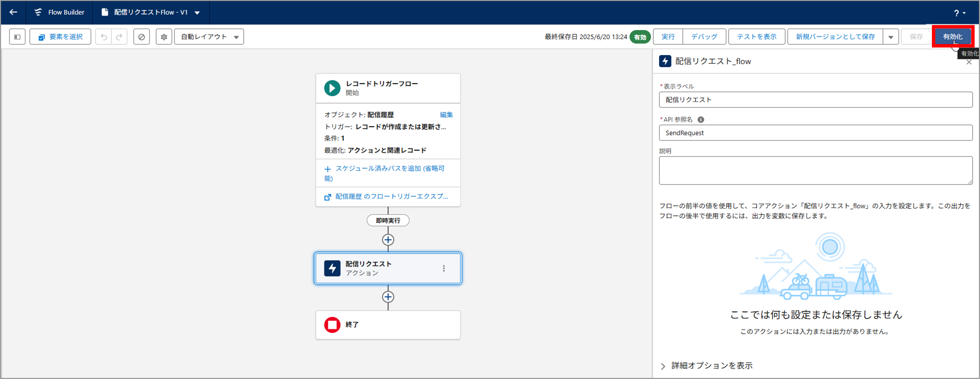Enable 要素を選択 multi-select mode

(60, 37)
